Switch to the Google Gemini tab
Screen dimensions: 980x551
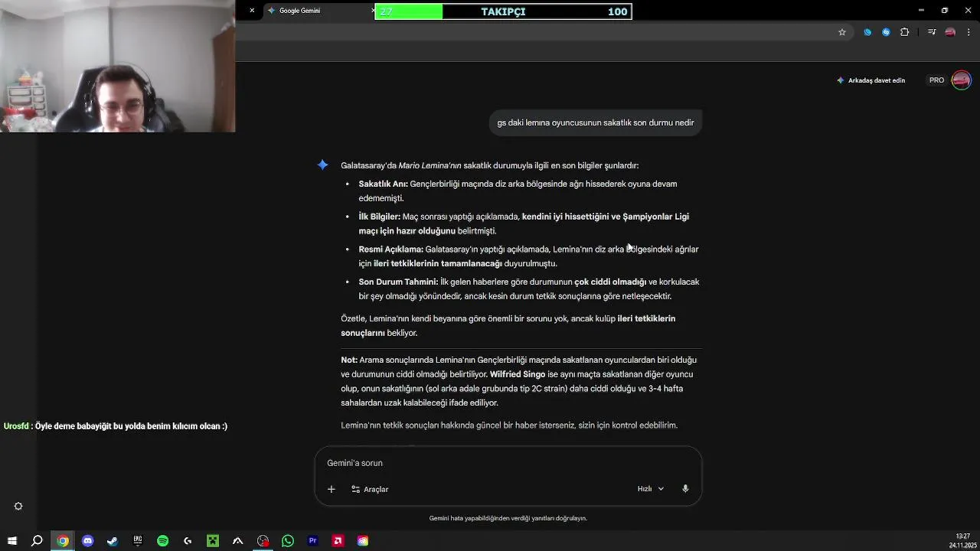318,11
